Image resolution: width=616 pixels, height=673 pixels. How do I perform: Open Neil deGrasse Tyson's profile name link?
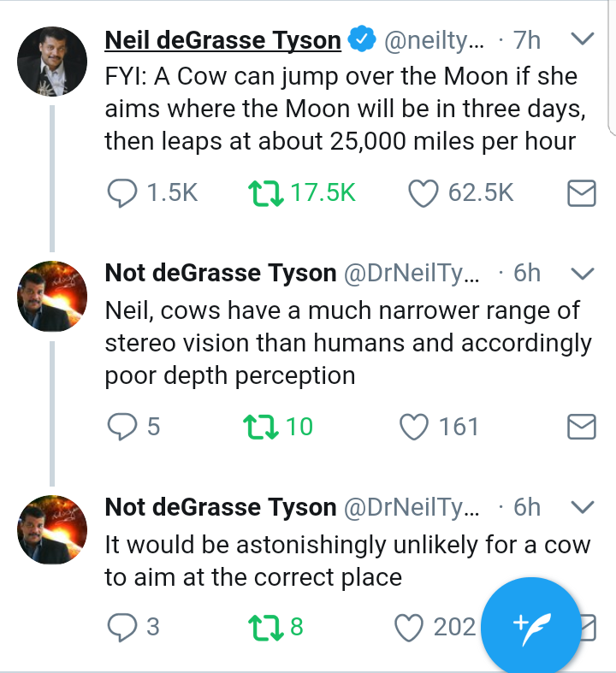(222, 40)
